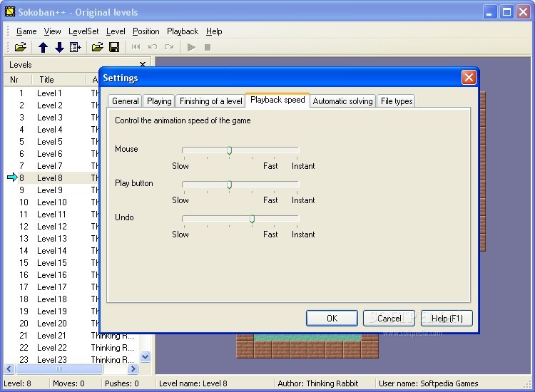
Task: Click the horizontal scrollbar right arrow
Action: coord(133,368)
